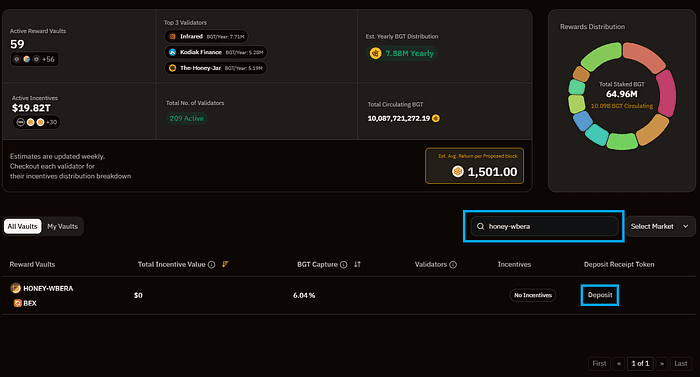Viewport: 700px width, 377px height.
Task: Click the 1 of 1 page indicator
Action: [640, 364]
